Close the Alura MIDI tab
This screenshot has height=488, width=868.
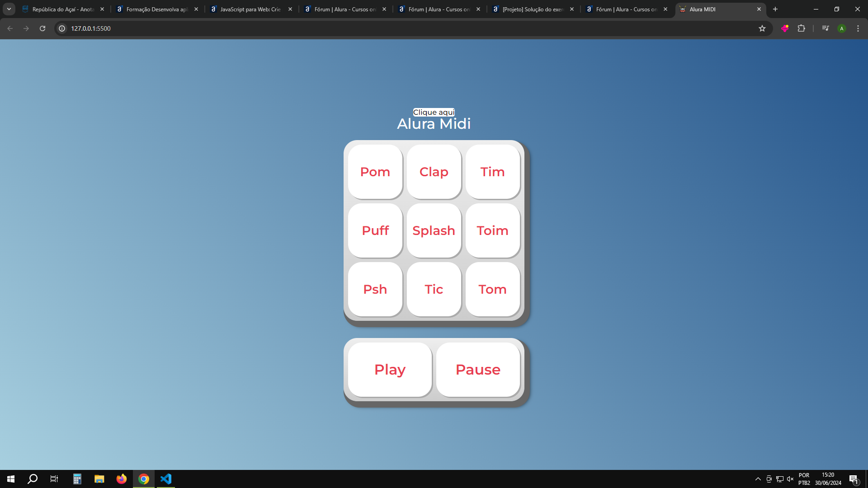click(x=759, y=9)
